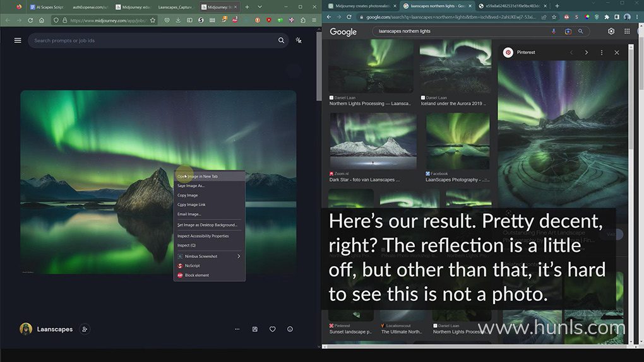The width and height of the screenshot is (644, 362).
Task: Open Laanscapes user profile
Action: (x=55, y=329)
